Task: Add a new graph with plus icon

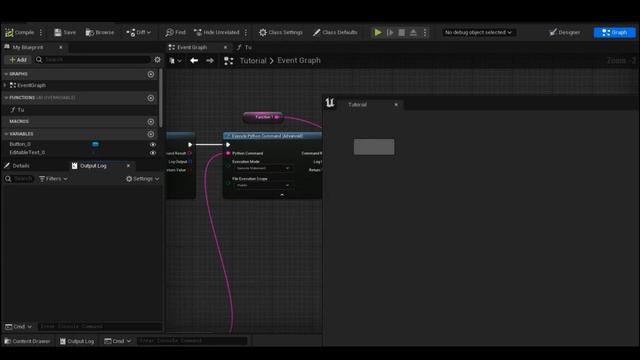Action: point(151,74)
